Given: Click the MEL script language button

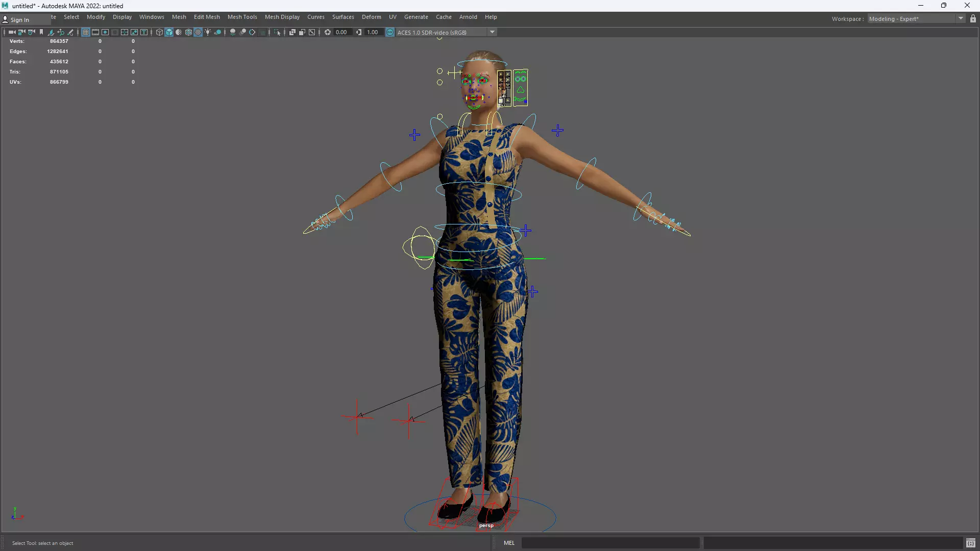Looking at the screenshot, I should click(x=509, y=543).
